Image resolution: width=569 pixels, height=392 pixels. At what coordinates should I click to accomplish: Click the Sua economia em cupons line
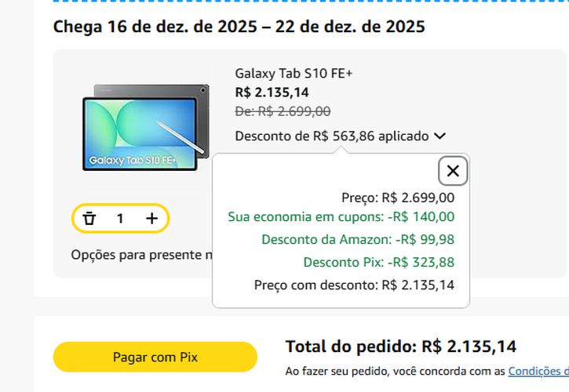341,217
